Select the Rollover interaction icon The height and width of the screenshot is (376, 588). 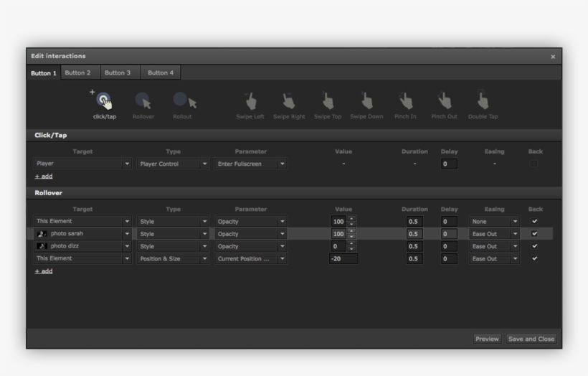coord(143,101)
